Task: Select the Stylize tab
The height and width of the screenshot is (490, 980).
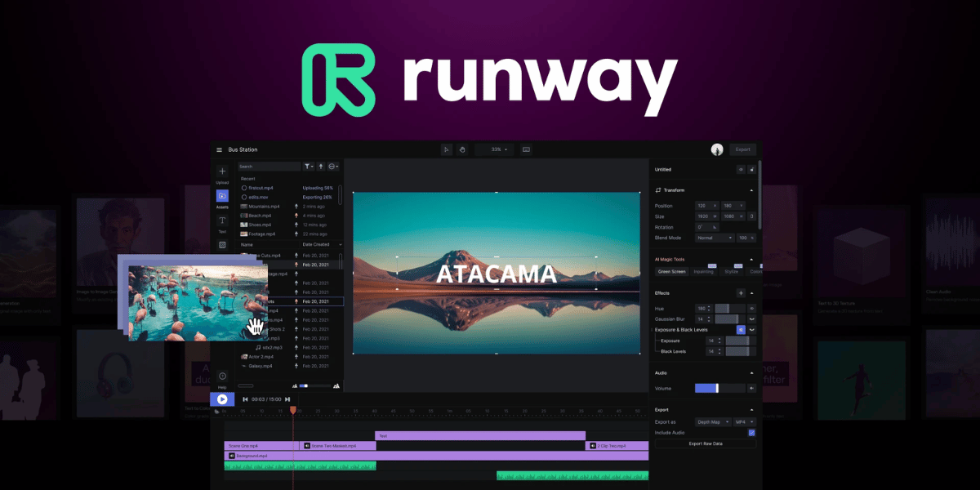Action: 731,271
